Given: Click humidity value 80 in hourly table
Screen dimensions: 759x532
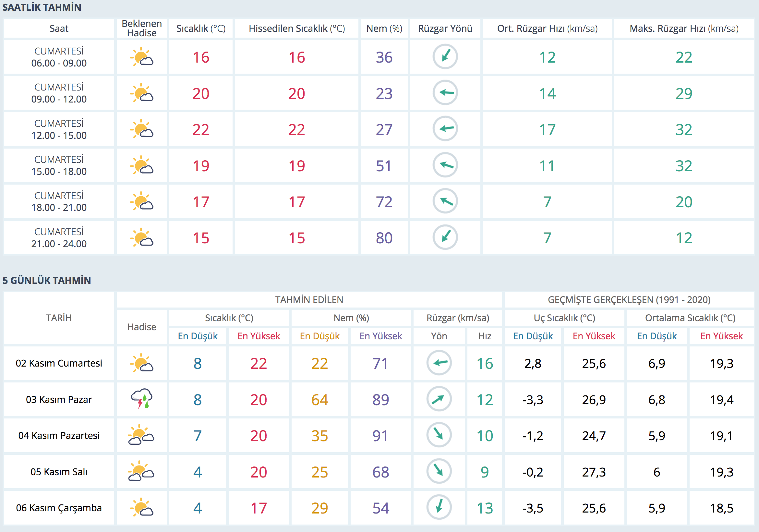Looking at the screenshot, I should (x=384, y=238).
